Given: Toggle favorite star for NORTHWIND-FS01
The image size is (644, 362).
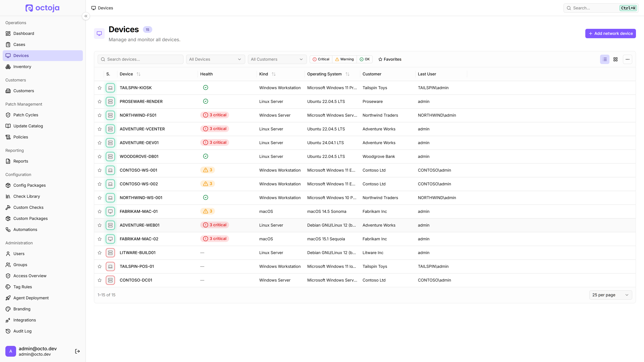Looking at the screenshot, I should pos(99,115).
